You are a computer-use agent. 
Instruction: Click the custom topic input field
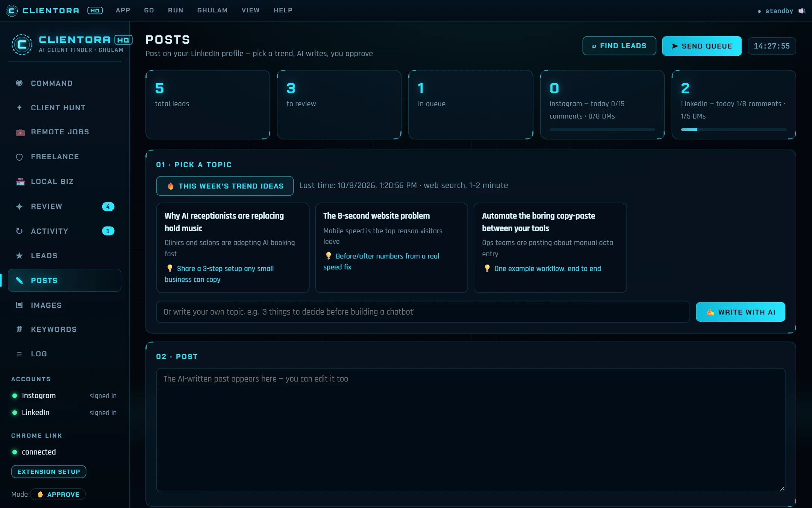coord(423,312)
